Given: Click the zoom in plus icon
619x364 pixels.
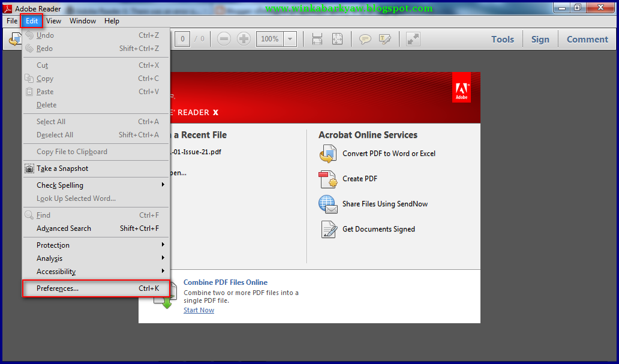Looking at the screenshot, I should pos(244,39).
